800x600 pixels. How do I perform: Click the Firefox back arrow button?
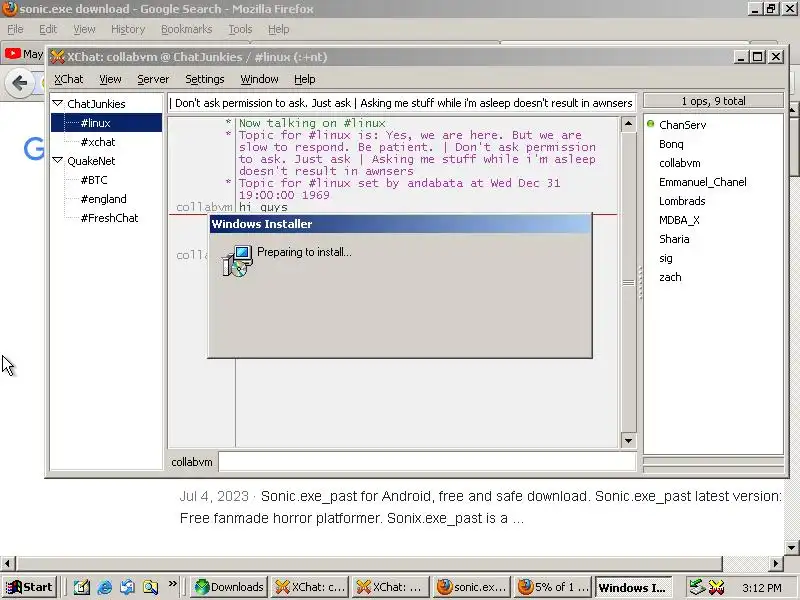(x=19, y=83)
